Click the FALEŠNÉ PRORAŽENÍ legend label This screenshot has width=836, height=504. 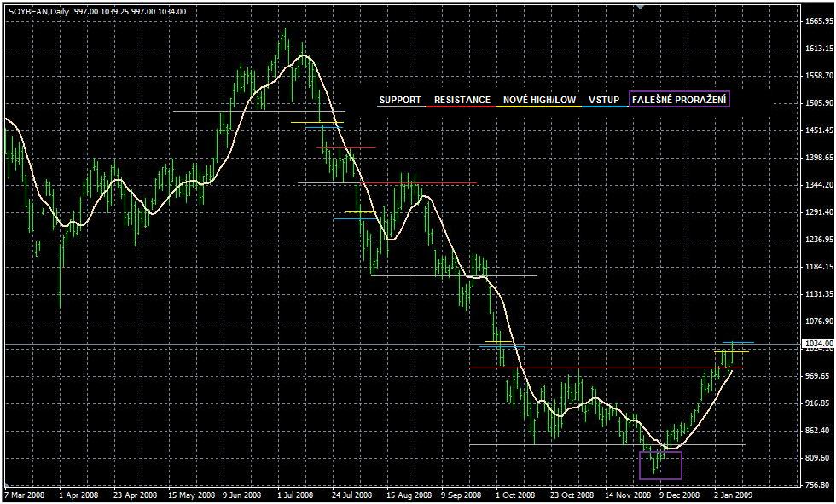click(x=679, y=100)
